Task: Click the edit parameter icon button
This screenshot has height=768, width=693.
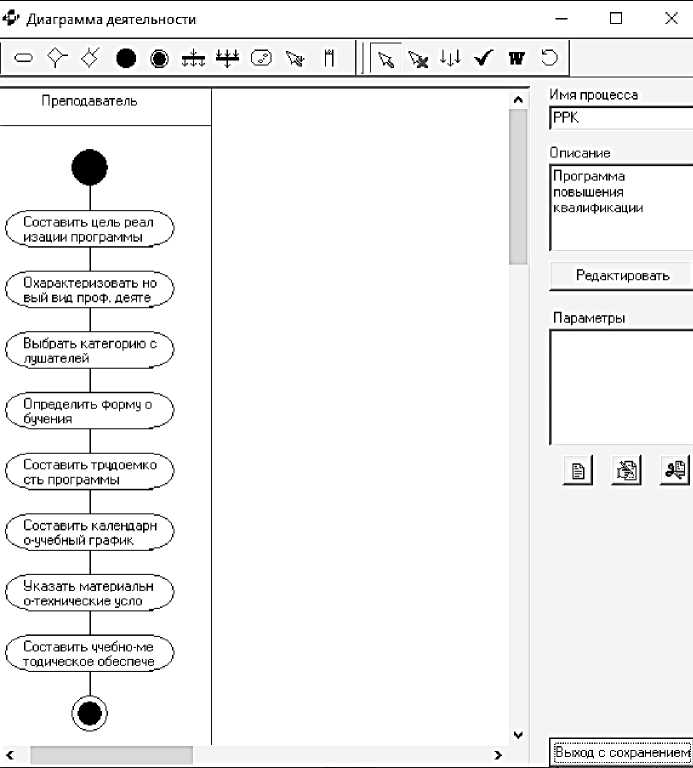Action: pyautogui.click(x=626, y=471)
